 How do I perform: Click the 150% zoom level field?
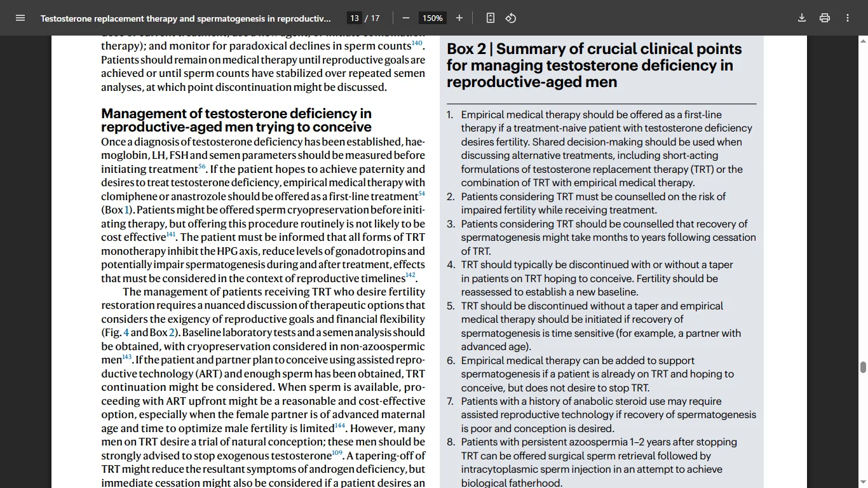pyautogui.click(x=433, y=18)
